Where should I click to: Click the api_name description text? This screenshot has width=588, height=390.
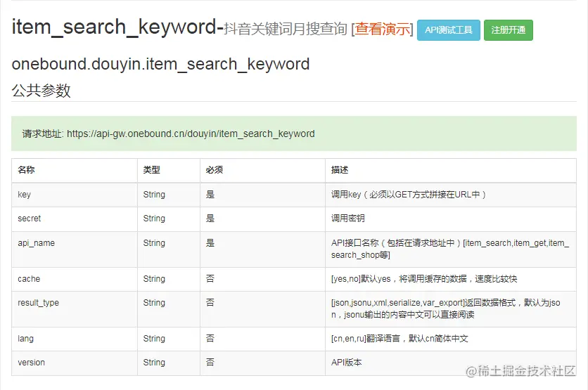(x=450, y=249)
